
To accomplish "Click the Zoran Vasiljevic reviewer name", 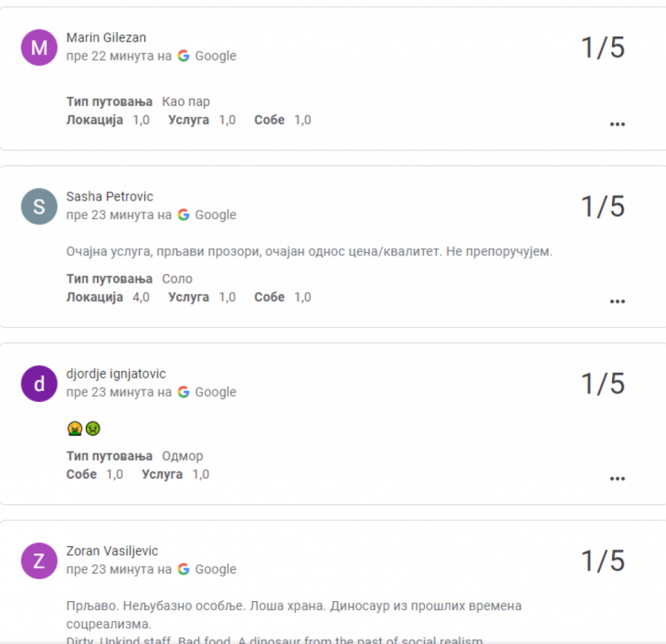I will [x=112, y=551].
